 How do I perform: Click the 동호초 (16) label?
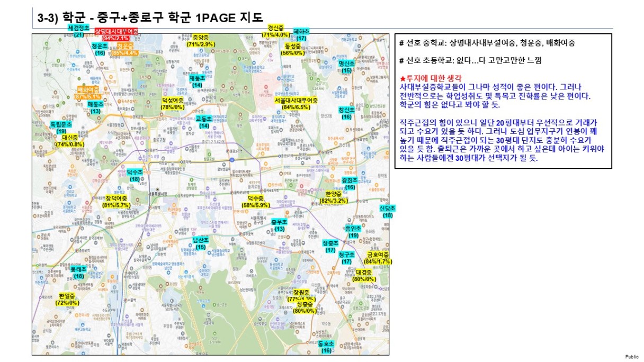click(x=326, y=347)
